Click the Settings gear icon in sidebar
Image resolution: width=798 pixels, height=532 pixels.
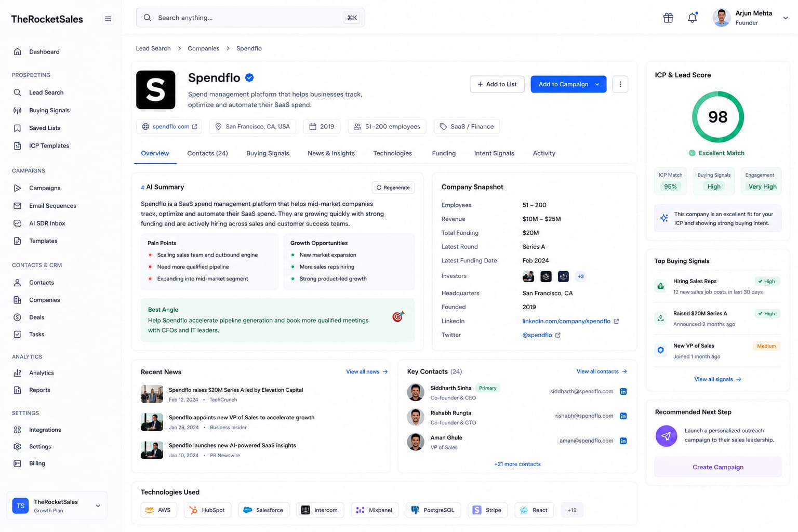17,446
